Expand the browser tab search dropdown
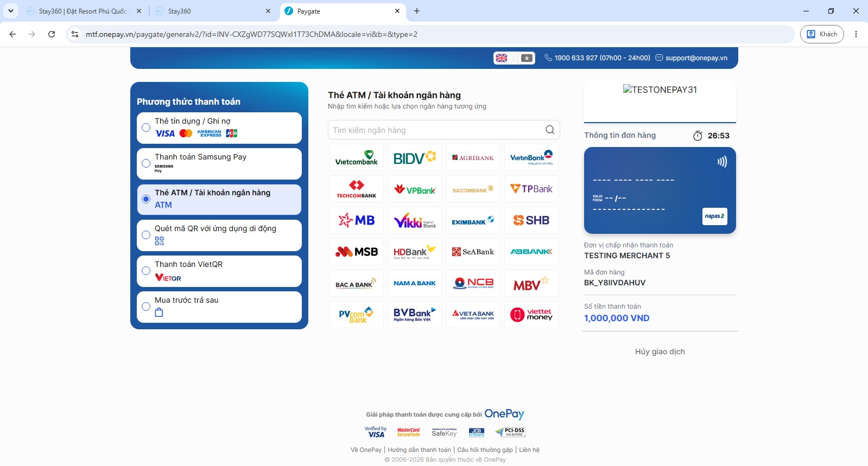The image size is (868, 466). [x=10, y=11]
